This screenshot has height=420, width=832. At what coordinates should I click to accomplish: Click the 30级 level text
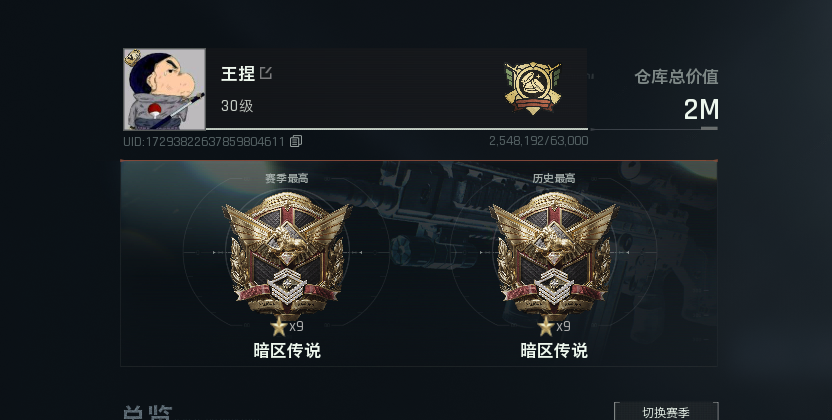point(237,106)
